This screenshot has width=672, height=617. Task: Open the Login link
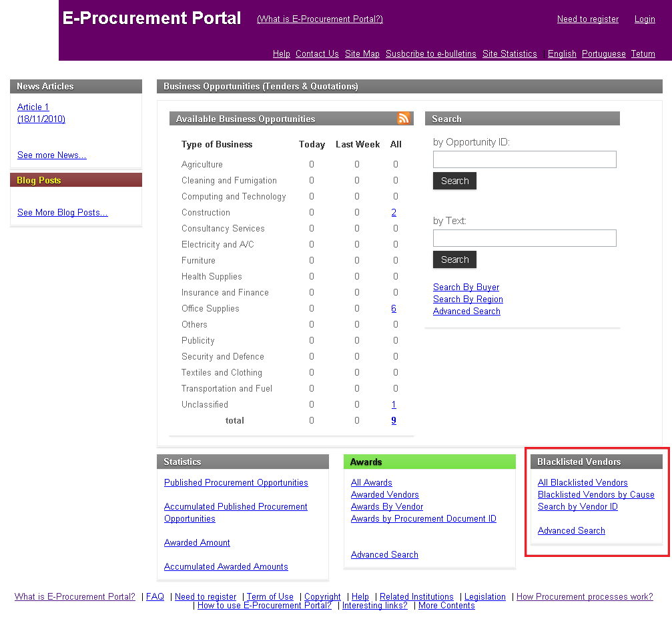[x=644, y=19]
